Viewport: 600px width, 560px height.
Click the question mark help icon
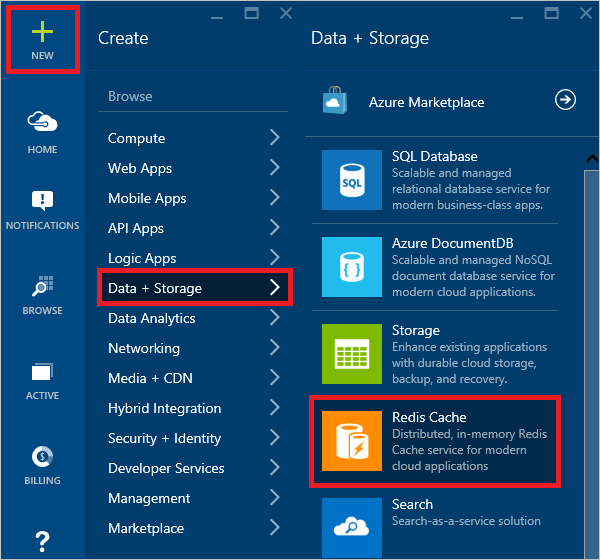coord(42,542)
